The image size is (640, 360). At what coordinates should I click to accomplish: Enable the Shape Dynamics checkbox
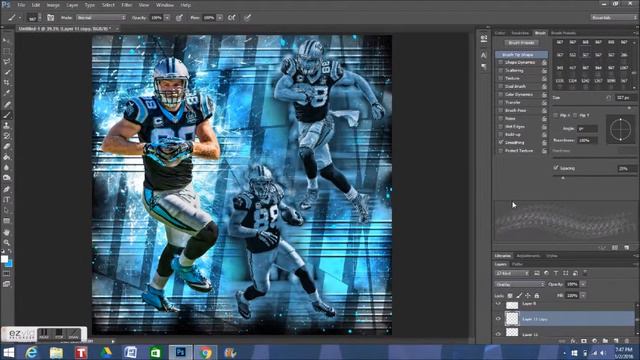click(501, 62)
